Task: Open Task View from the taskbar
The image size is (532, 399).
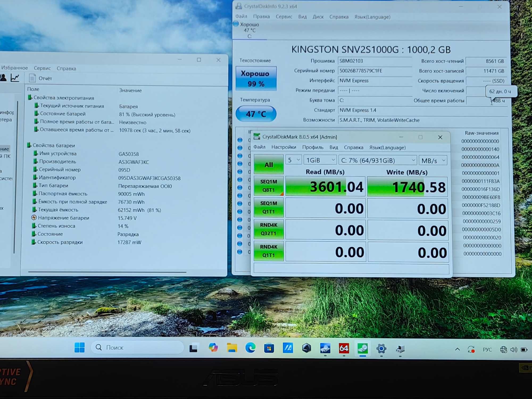Action: (193, 348)
